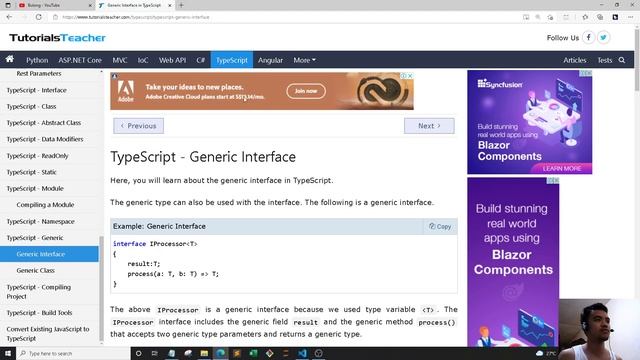
Task: Open TutorialsTeacher Twitter page icon
Action: click(603, 38)
